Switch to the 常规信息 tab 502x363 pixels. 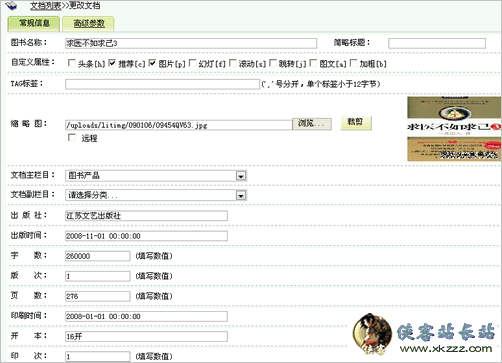[34, 23]
